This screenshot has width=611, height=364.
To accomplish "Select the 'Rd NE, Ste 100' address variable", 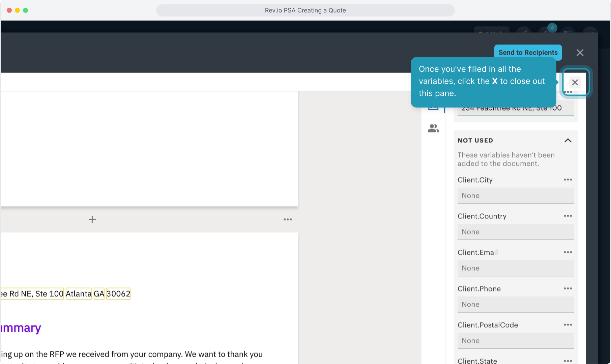I will (32, 294).
